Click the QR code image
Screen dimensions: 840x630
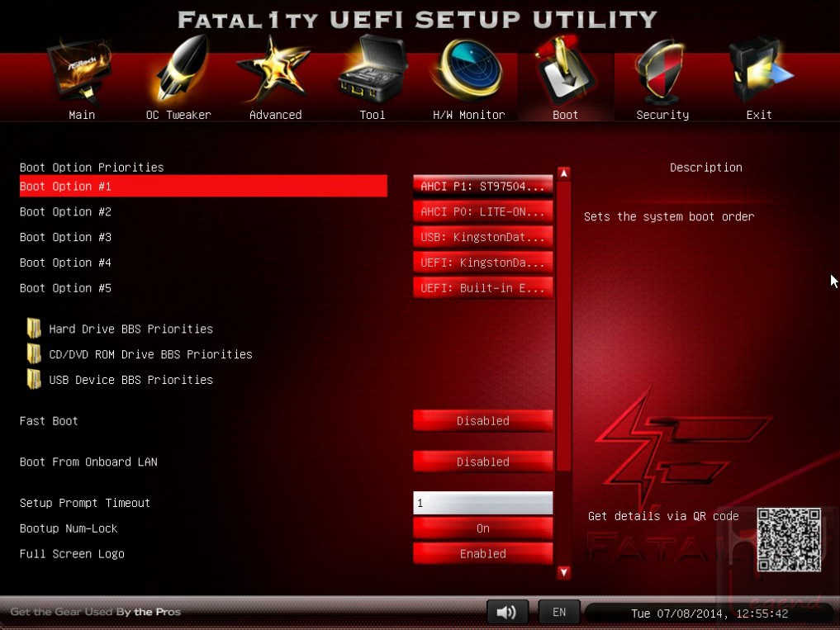coord(789,540)
